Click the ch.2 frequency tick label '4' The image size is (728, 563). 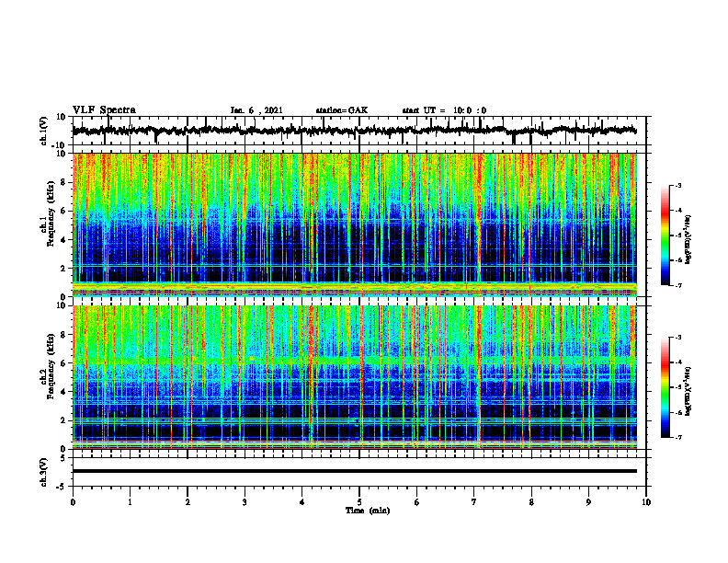64,392
